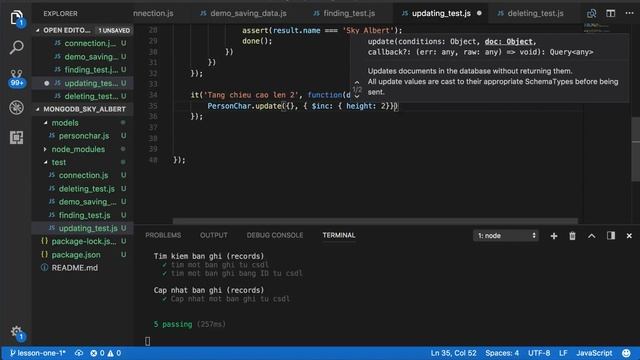640x360 pixels.
Task: Open connection.js under test folder
Action: (83, 176)
